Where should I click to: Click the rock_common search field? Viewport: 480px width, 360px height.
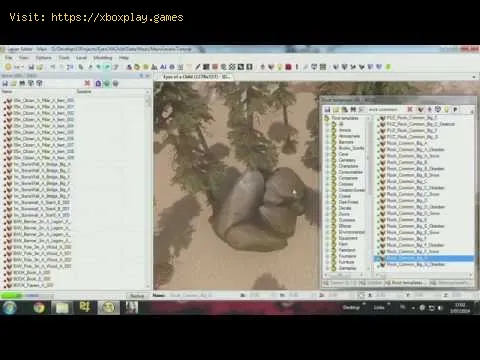(384, 109)
